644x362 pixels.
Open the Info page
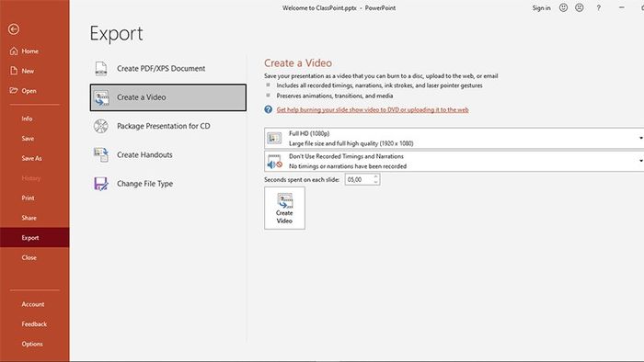tap(27, 119)
